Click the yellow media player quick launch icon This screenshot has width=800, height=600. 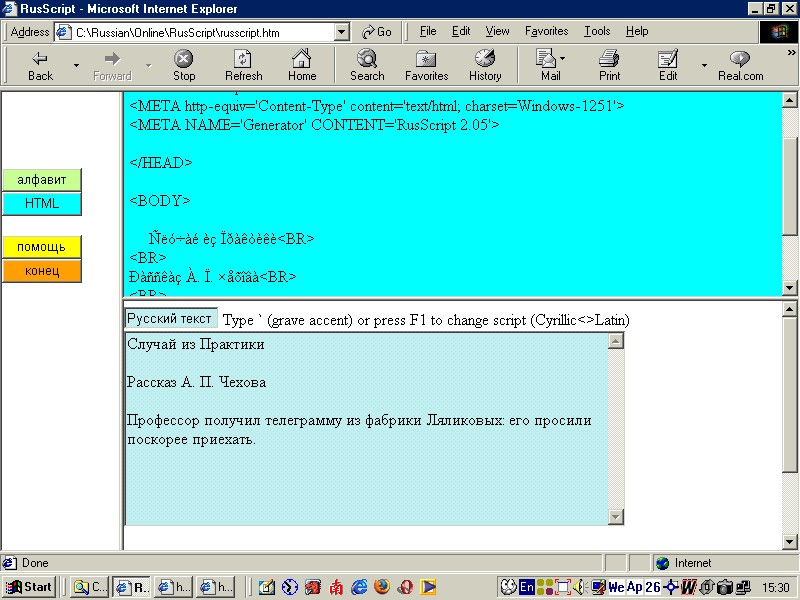coord(428,587)
